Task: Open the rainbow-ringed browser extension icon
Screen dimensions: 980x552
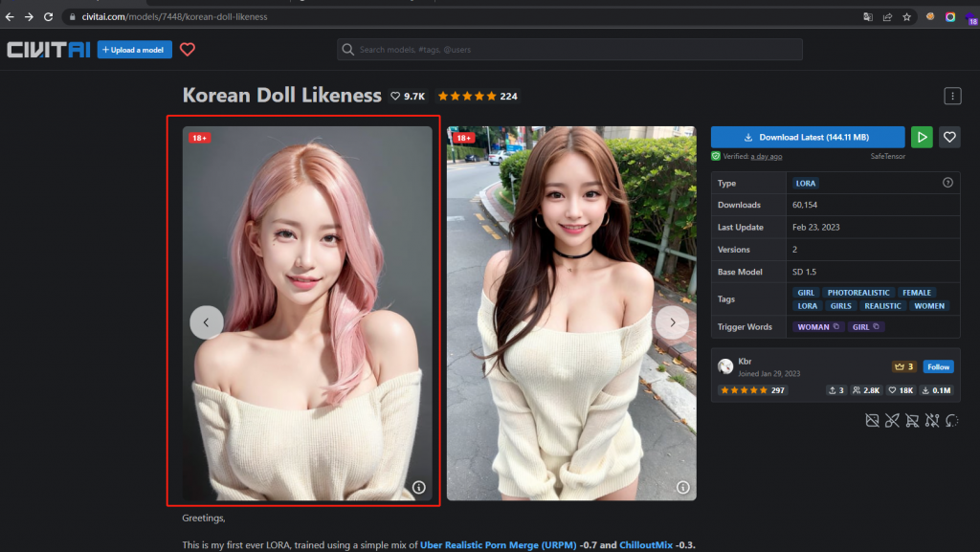Action: (x=950, y=17)
